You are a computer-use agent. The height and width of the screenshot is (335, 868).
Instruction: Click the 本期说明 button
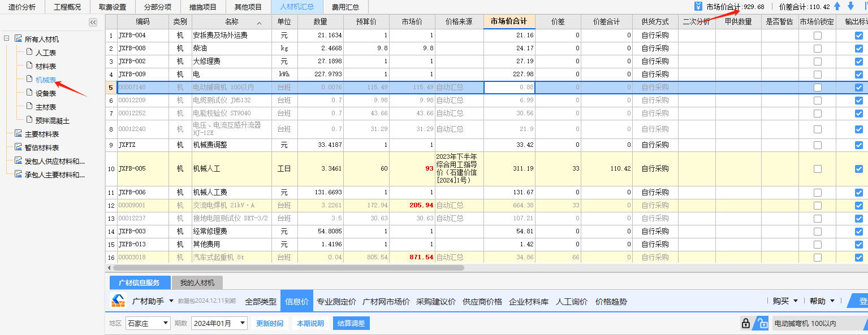(x=310, y=323)
